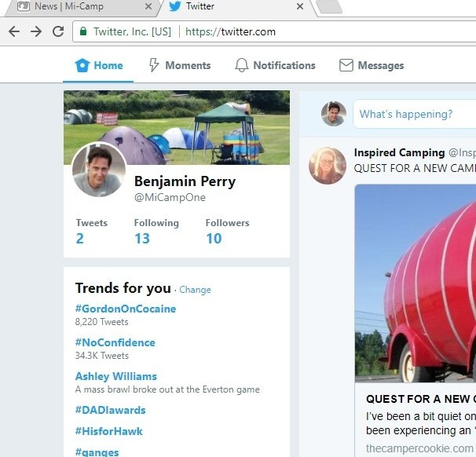Reload the page with refresh icon
This screenshot has width=476, height=457.
tap(57, 31)
